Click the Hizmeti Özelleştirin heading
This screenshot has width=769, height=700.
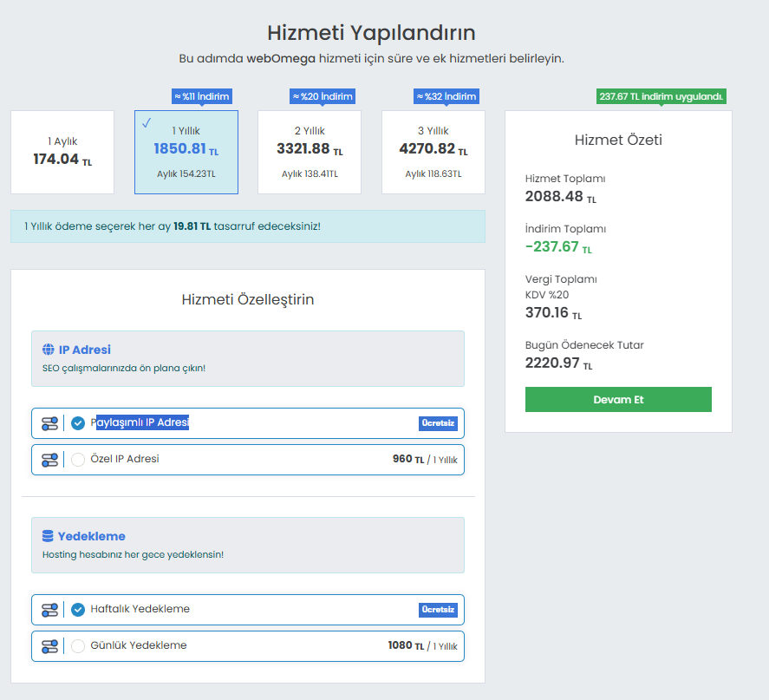(x=248, y=299)
